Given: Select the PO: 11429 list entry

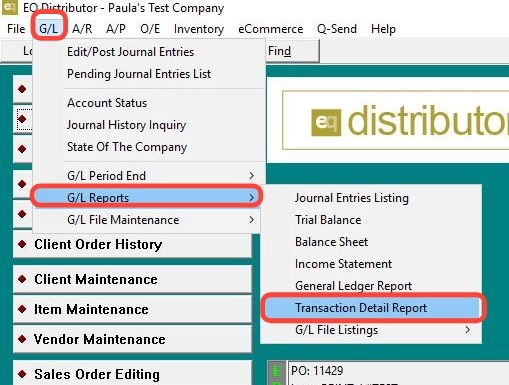Looking at the screenshot, I should 317,371.
